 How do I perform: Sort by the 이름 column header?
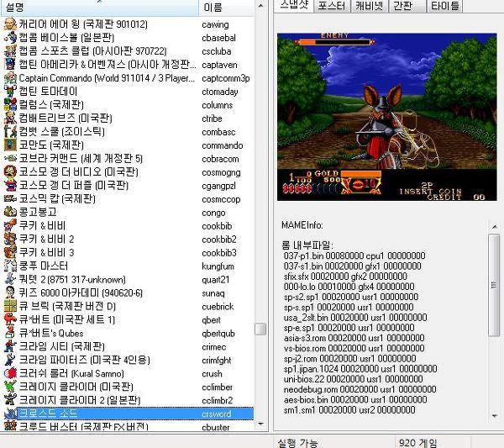[x=226, y=7]
